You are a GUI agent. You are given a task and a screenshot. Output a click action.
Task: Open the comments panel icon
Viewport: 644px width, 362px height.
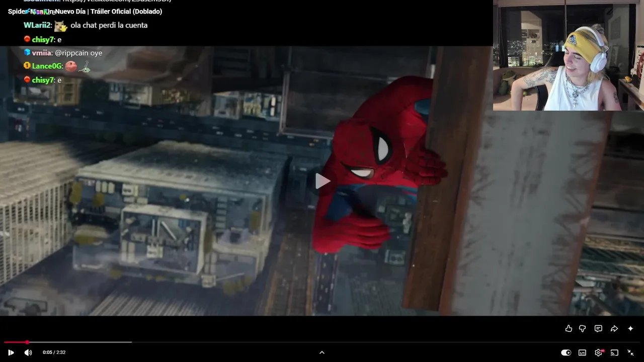tap(598, 329)
